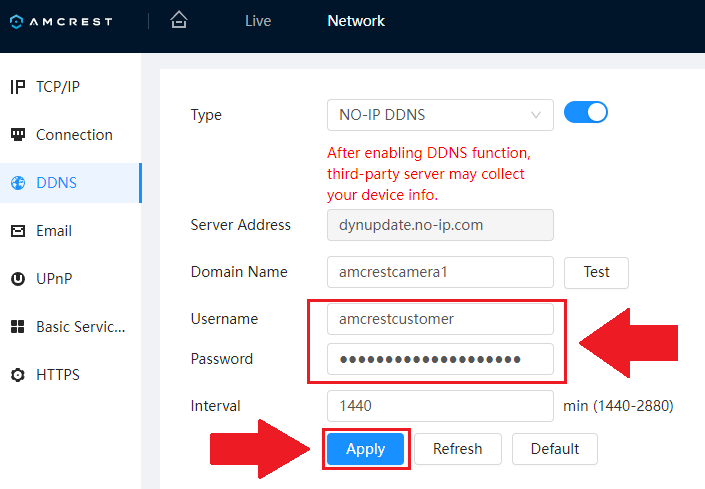Open the Type dropdown NO-IP DDNS
The image size is (705, 489).
point(440,115)
